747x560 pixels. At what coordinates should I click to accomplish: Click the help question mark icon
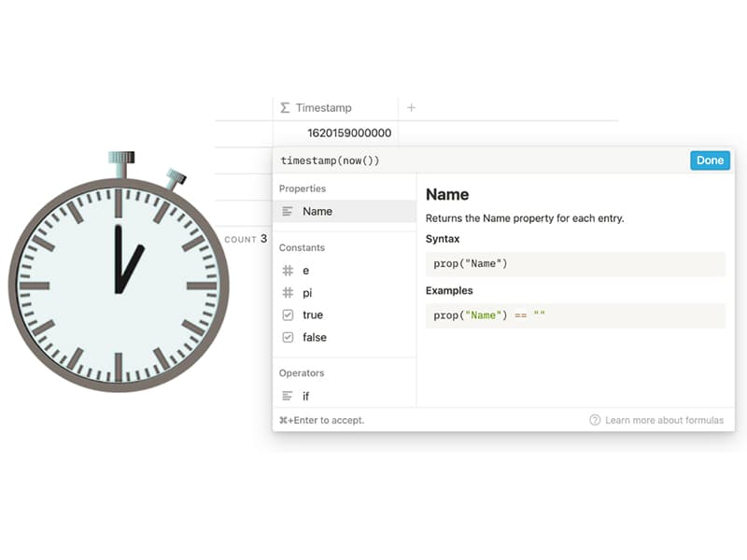pyautogui.click(x=595, y=420)
